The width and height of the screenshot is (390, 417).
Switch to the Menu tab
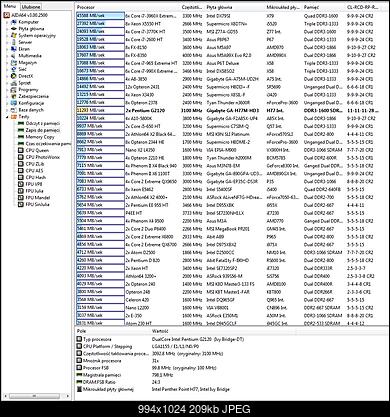pyautogui.click(x=10, y=6)
